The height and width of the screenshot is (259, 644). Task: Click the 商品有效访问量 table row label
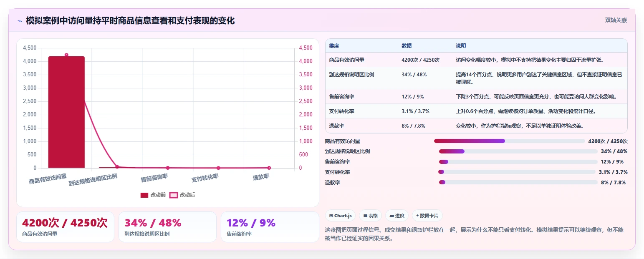click(x=346, y=60)
